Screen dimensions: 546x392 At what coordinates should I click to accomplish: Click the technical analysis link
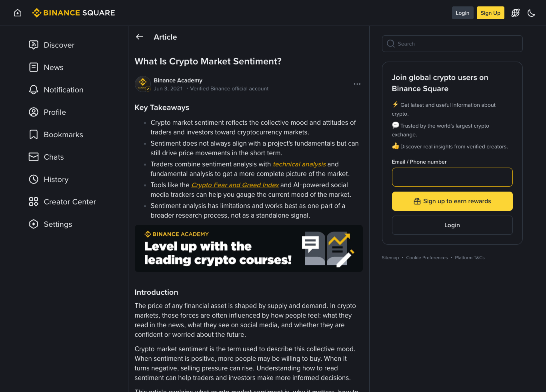click(x=299, y=164)
